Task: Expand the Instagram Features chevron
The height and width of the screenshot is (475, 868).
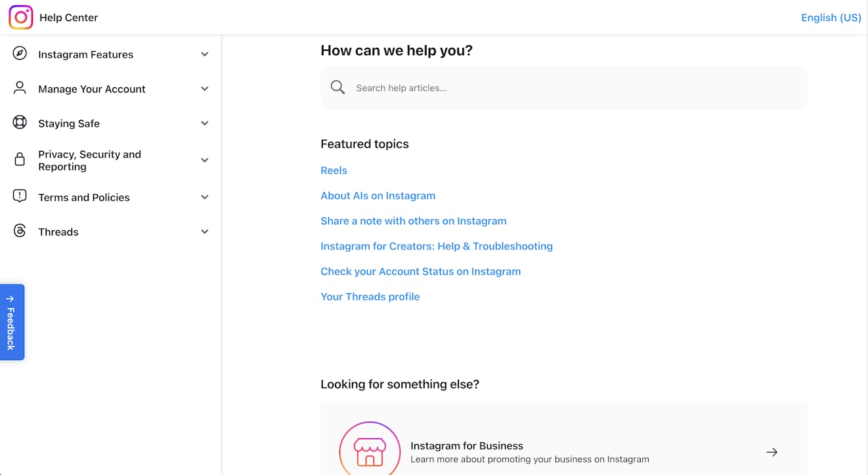Action: click(205, 54)
